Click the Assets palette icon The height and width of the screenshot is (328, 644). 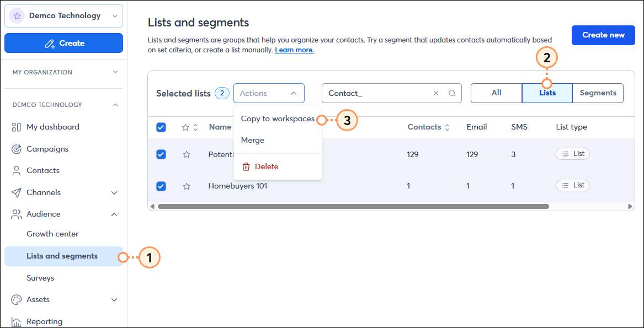coord(17,300)
